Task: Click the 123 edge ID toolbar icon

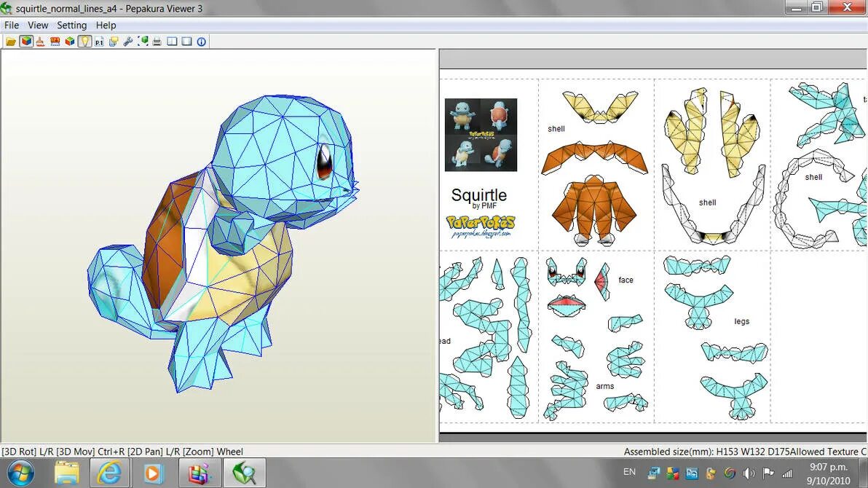Action: point(55,42)
